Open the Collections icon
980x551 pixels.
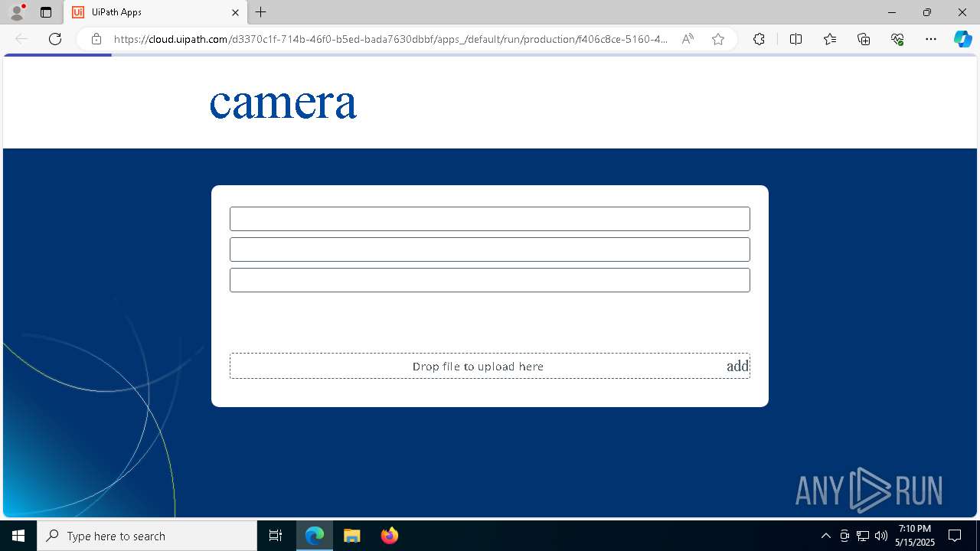pyautogui.click(x=864, y=39)
